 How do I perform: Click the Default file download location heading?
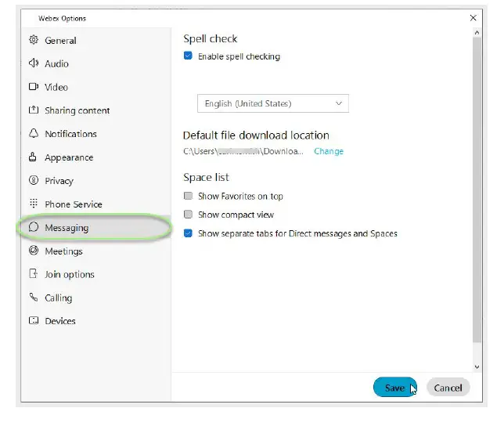(256, 135)
